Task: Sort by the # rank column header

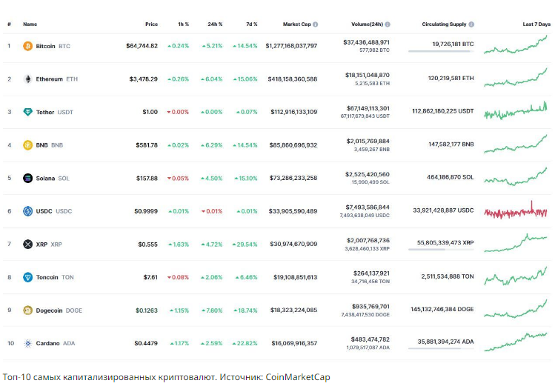Action: click(9, 24)
